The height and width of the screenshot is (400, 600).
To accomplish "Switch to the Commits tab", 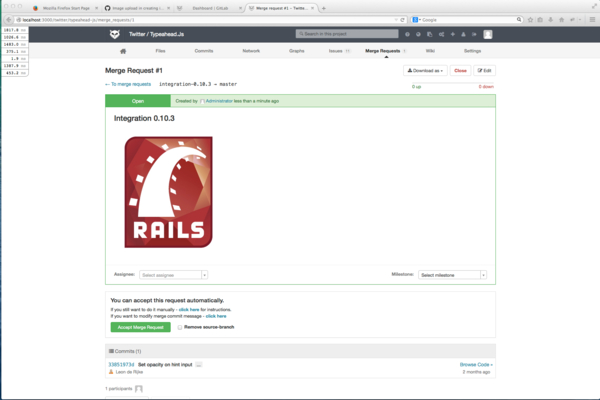I will coord(203,50).
